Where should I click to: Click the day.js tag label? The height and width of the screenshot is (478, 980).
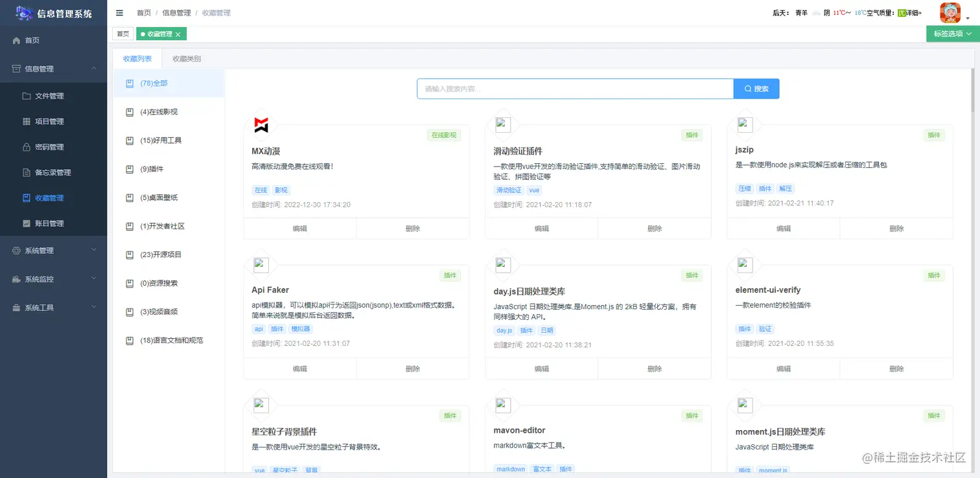[504, 330]
